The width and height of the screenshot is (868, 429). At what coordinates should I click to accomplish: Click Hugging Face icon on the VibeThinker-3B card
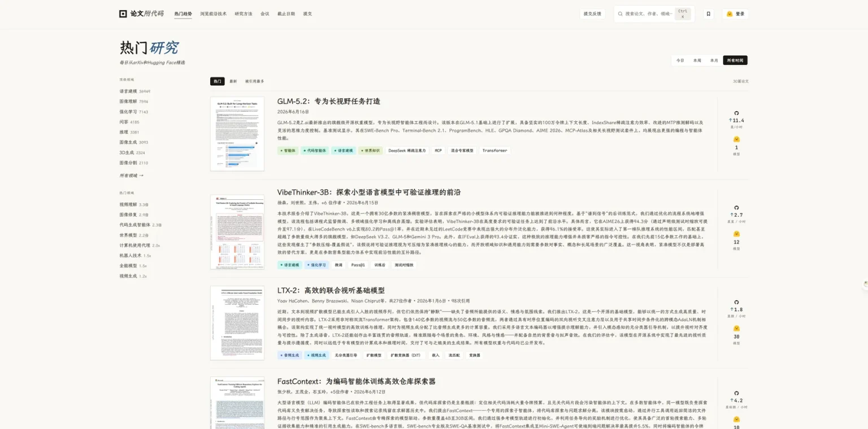coord(736,234)
